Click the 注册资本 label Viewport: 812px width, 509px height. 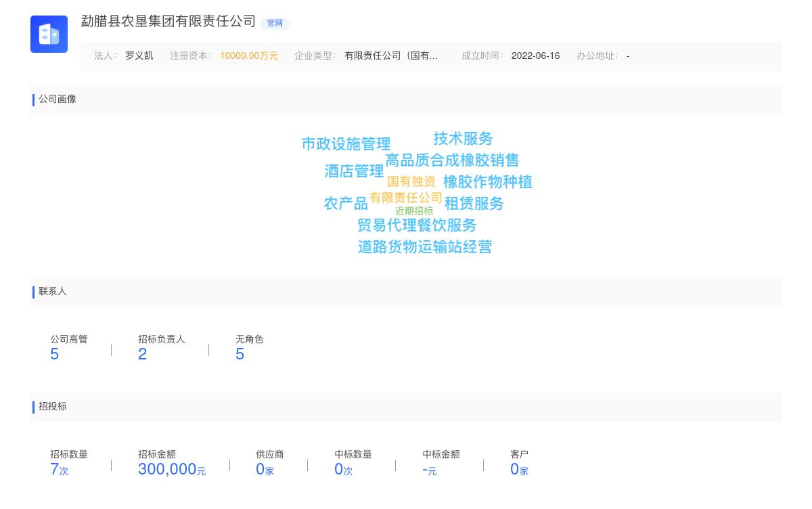[x=191, y=56]
